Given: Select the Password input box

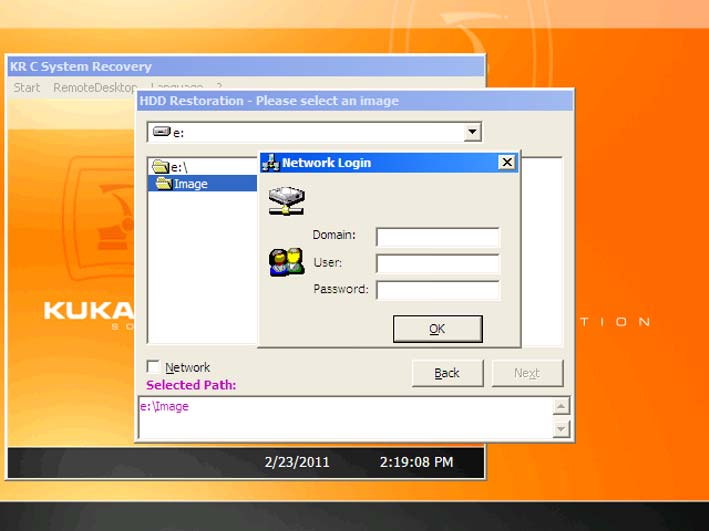Looking at the screenshot, I should click(x=437, y=290).
